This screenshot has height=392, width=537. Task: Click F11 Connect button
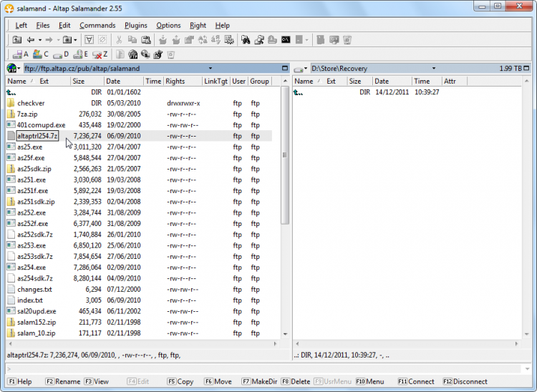(x=416, y=381)
